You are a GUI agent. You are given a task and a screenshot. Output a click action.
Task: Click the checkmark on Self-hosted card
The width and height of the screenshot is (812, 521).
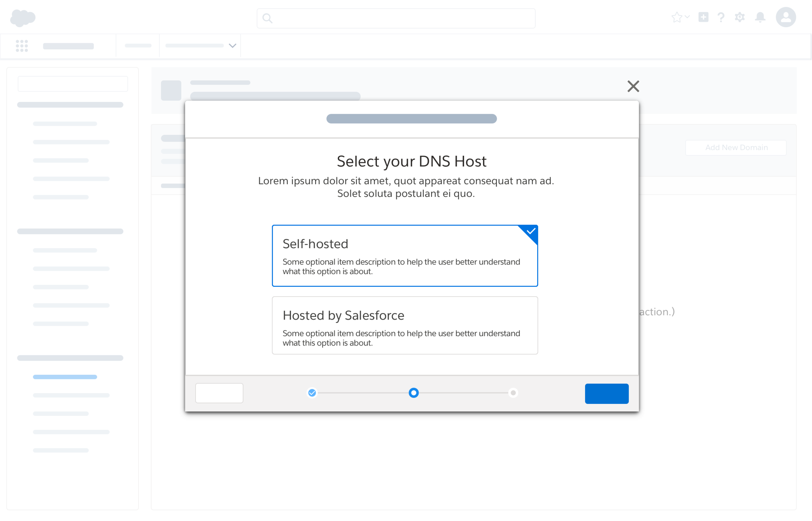pyautogui.click(x=531, y=231)
